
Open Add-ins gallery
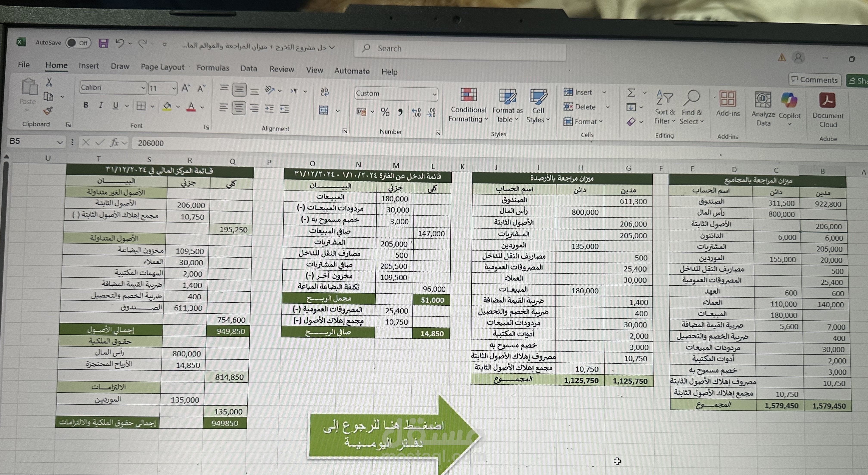click(x=728, y=104)
